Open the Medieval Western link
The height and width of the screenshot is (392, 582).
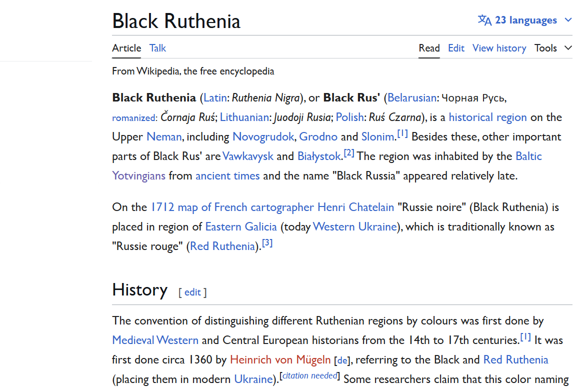(155, 340)
